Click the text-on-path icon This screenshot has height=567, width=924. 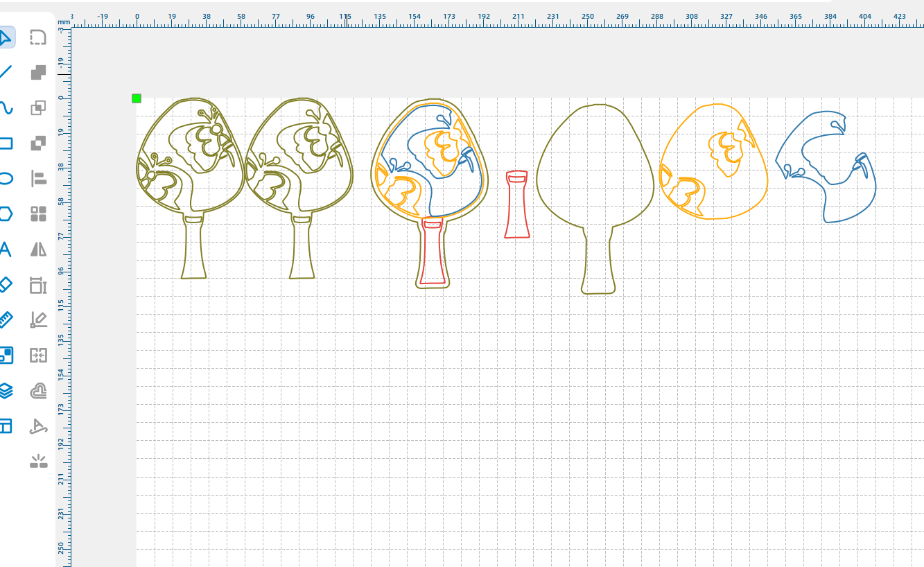tap(38, 426)
